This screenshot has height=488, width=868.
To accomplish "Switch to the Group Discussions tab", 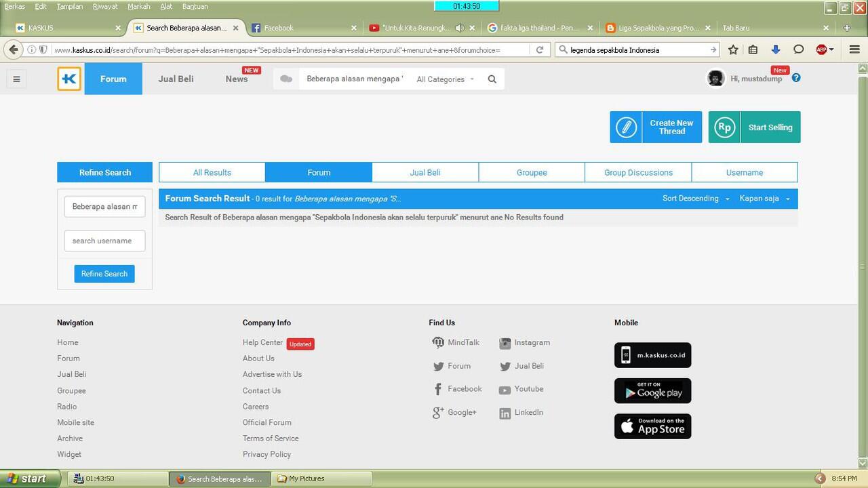I will [x=638, y=172].
